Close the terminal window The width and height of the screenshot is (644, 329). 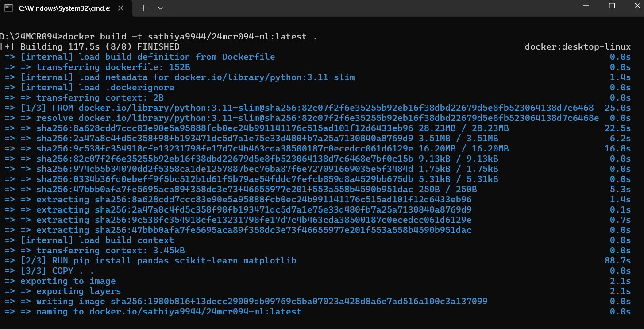(635, 6)
